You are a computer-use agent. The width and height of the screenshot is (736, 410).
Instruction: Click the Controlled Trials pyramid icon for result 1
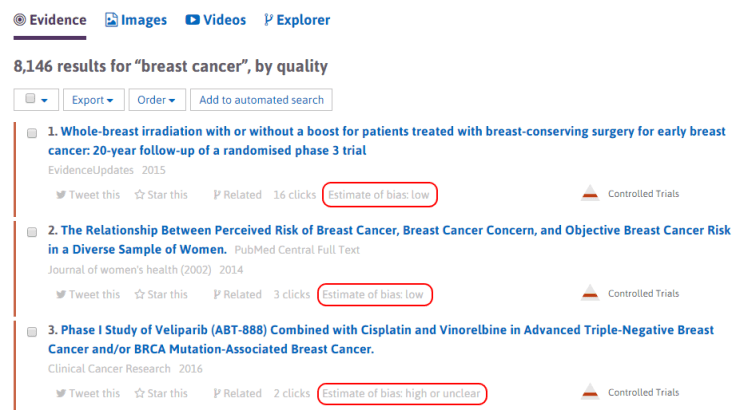591,194
